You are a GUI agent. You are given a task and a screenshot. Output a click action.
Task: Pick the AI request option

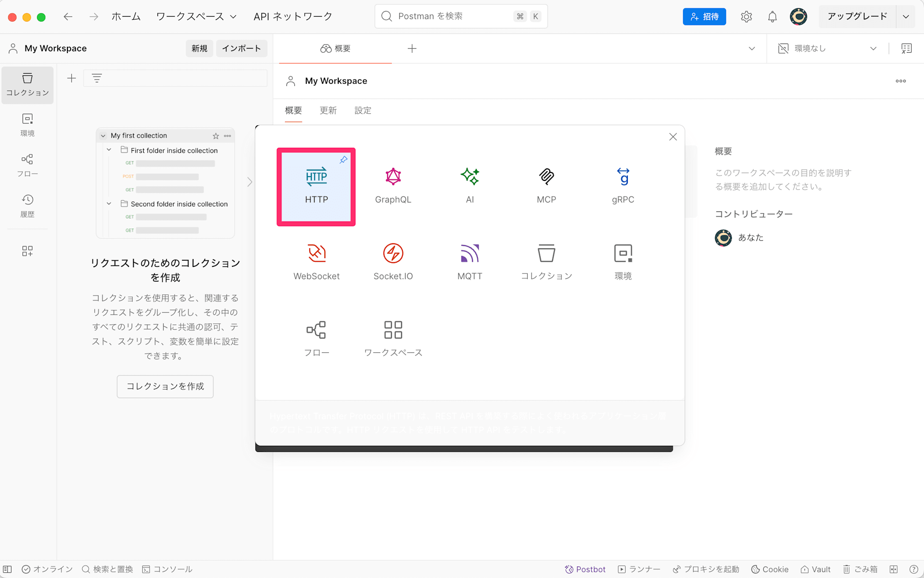click(x=469, y=187)
